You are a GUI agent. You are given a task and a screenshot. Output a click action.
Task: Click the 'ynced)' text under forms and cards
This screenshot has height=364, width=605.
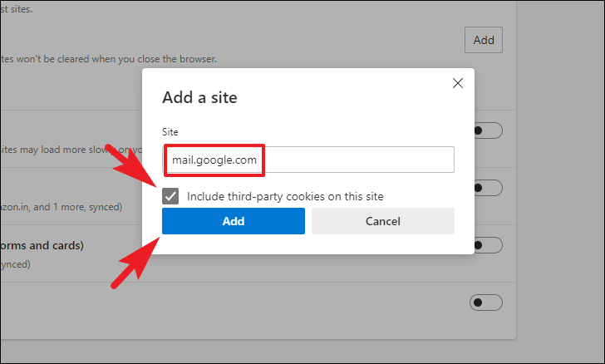coord(15,264)
